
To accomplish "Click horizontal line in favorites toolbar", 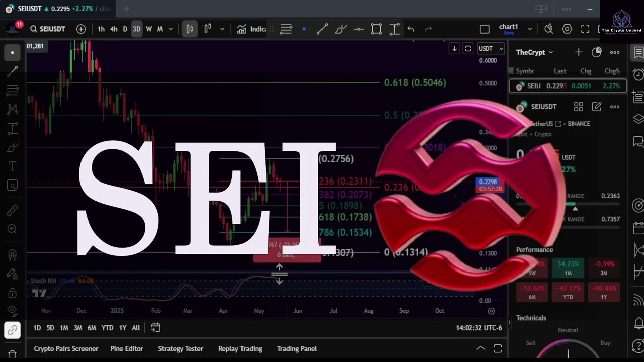I will click(x=358, y=29).
